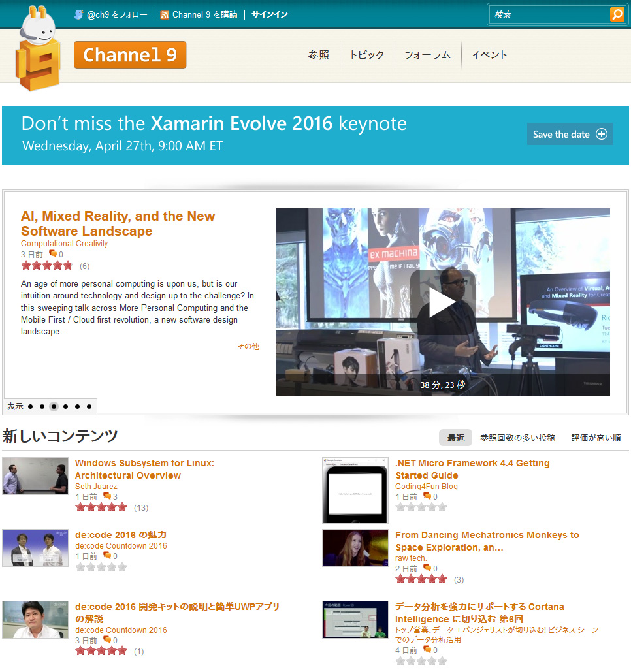631x672 pixels.
Task: Click the Twitter bird icon
Action: click(78, 14)
